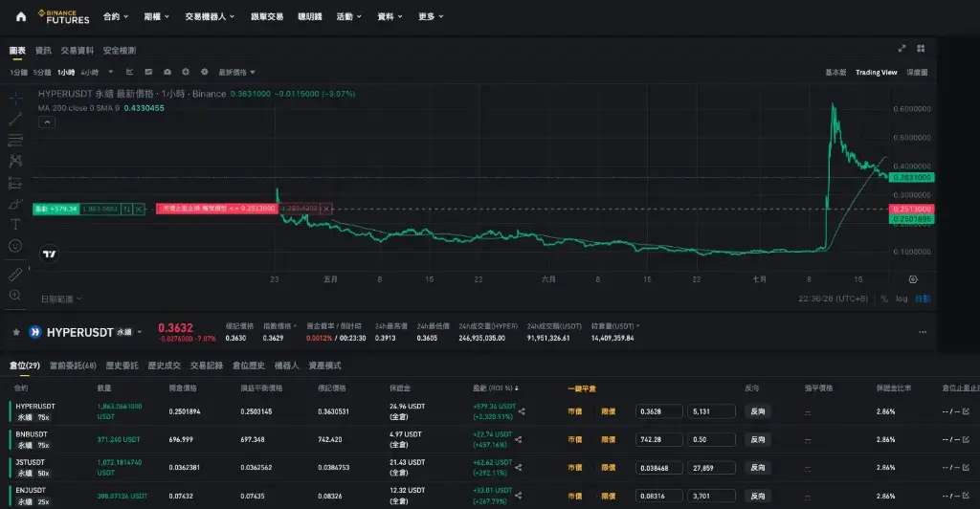Image resolution: width=980 pixels, height=509 pixels.
Task: Share the JSTUSDT position PnL
Action: [518, 467]
